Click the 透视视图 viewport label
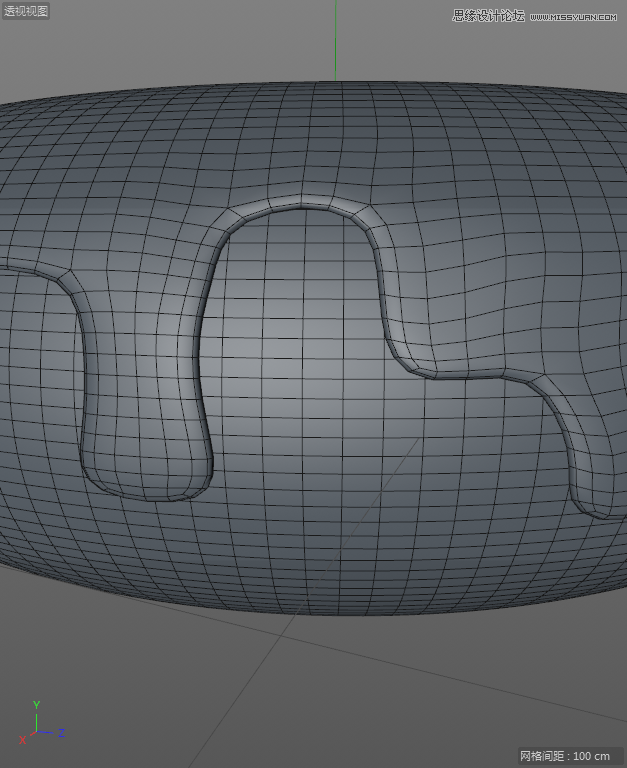 26,12
